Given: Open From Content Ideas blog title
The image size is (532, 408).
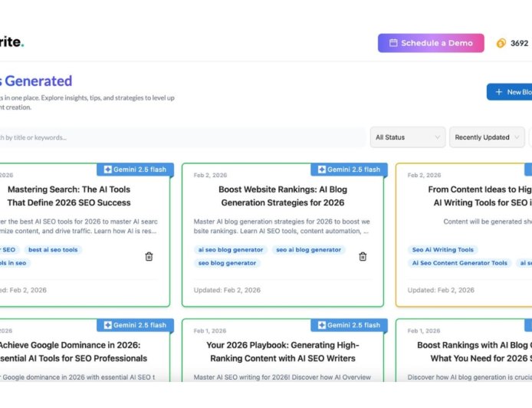Looking at the screenshot, I should (x=480, y=196).
